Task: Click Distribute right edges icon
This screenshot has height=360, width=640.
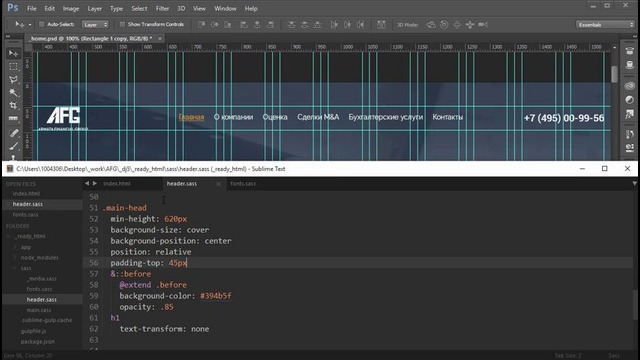Action: pos(360,24)
